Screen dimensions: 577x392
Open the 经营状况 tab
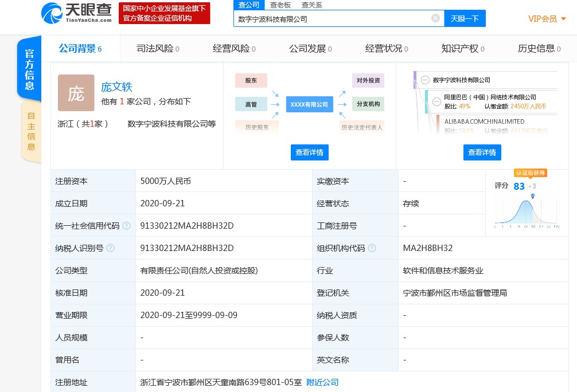pos(387,49)
